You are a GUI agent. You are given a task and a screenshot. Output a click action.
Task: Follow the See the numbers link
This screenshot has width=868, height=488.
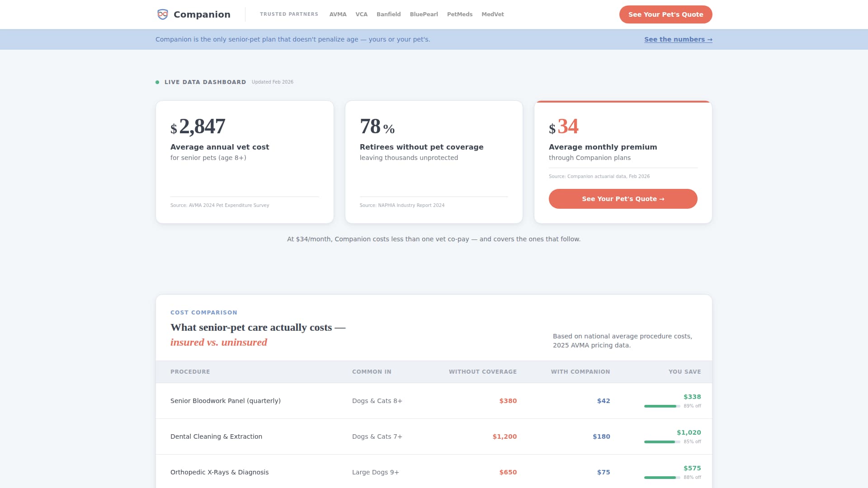pyautogui.click(x=678, y=40)
